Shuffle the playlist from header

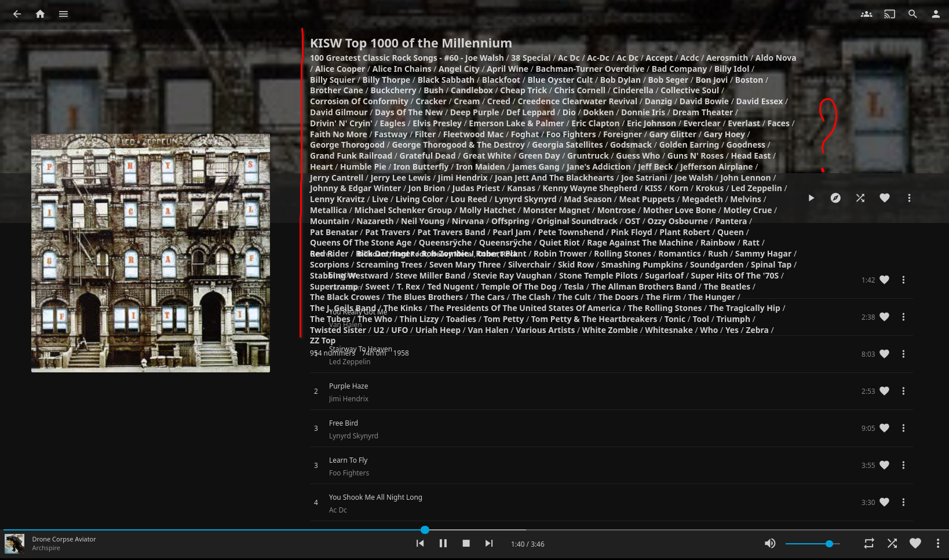860,198
